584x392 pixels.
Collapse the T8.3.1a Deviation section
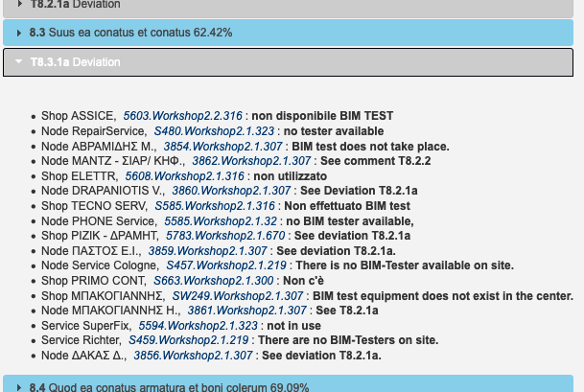[x=77, y=62]
